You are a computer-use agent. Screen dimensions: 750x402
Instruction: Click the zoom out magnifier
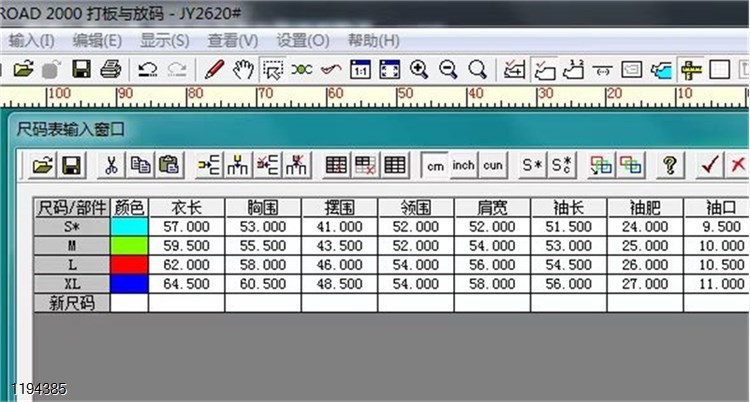pos(448,69)
